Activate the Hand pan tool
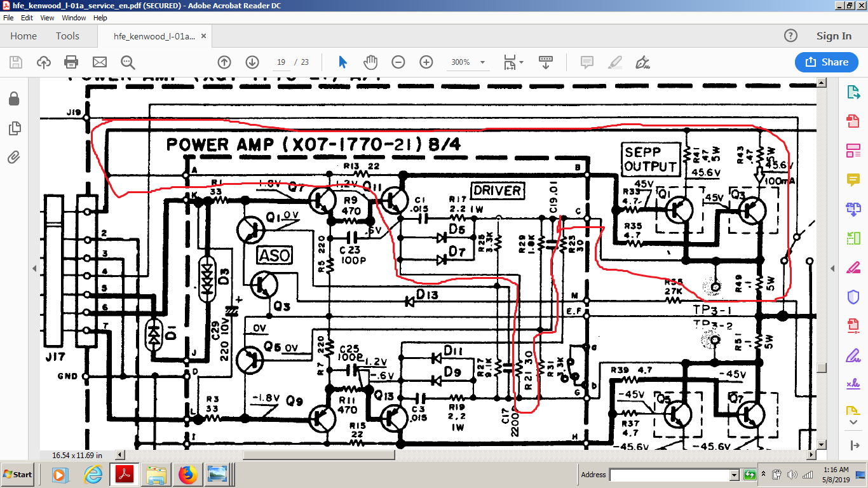868x488 pixels. (370, 62)
